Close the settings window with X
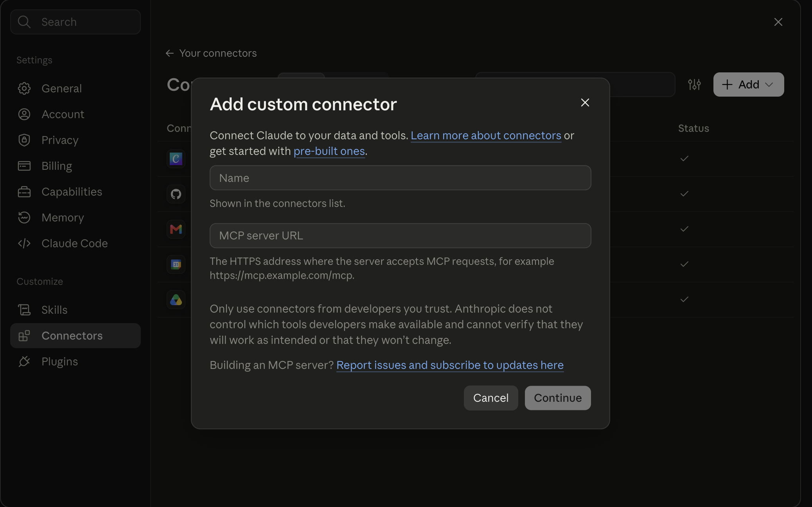 [778, 22]
